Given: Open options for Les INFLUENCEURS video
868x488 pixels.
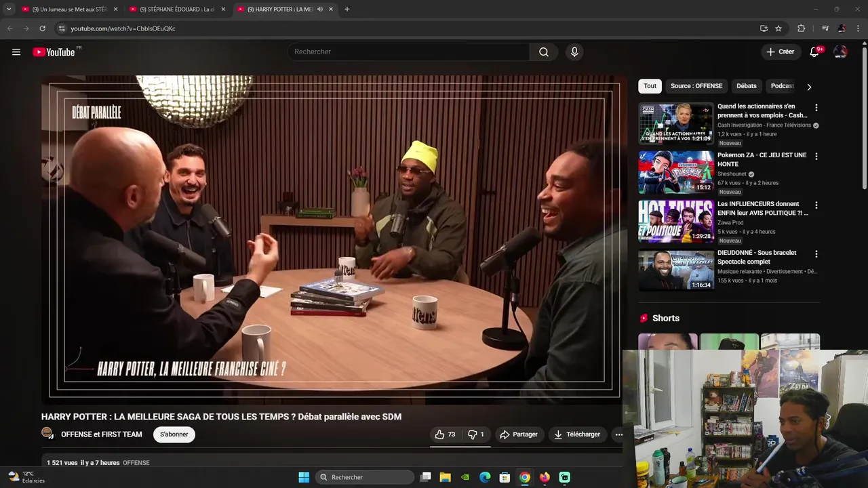Looking at the screenshot, I should click(816, 205).
